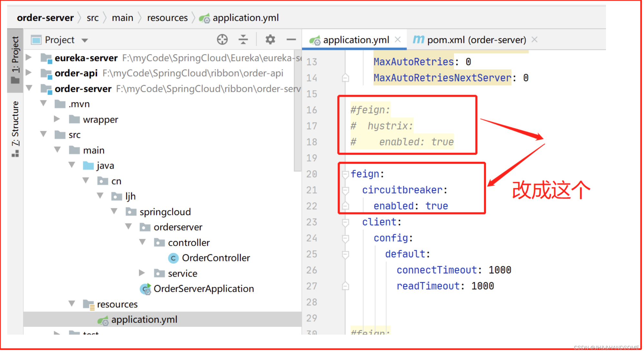The height and width of the screenshot is (353, 644).
Task: Click the order-api module folder icon
Action: pyautogui.click(x=46, y=74)
